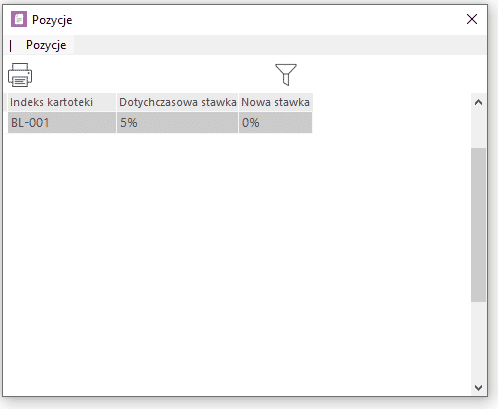Click the scrollbar up arrow
Viewport: 498px width, 409px height.
pos(478,102)
